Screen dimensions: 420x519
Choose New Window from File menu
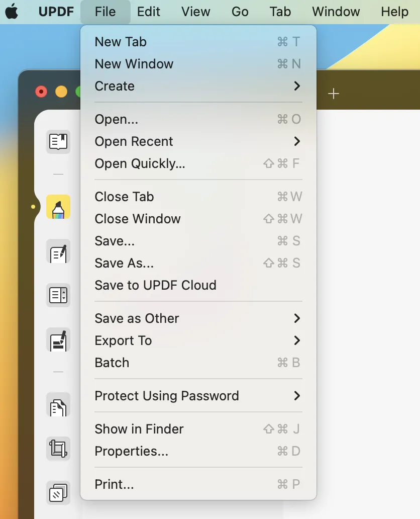point(198,64)
